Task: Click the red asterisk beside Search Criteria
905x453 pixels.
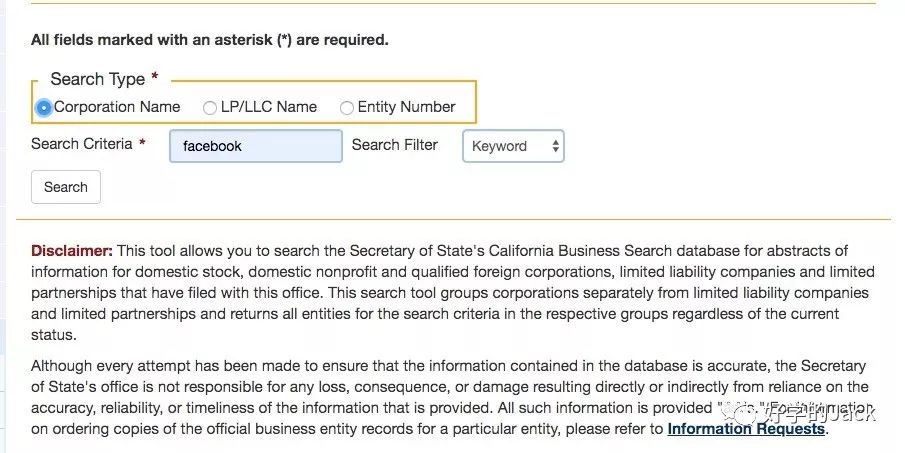Action: [x=142, y=144]
